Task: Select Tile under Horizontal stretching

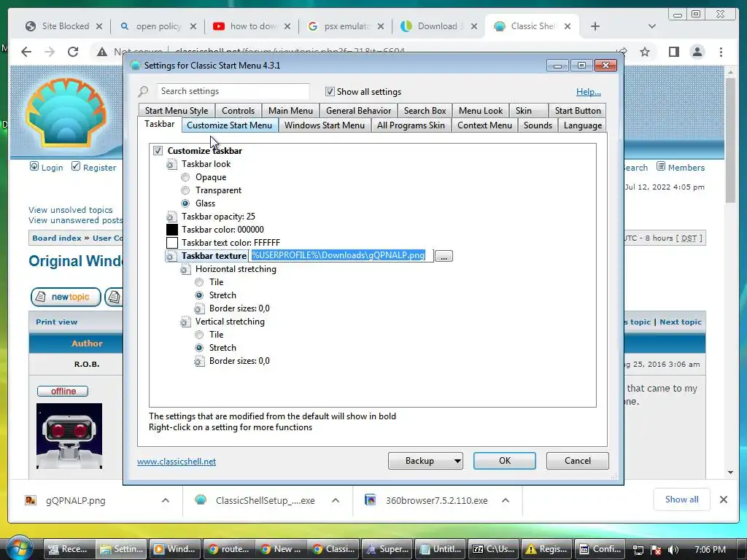Action: coord(199,282)
